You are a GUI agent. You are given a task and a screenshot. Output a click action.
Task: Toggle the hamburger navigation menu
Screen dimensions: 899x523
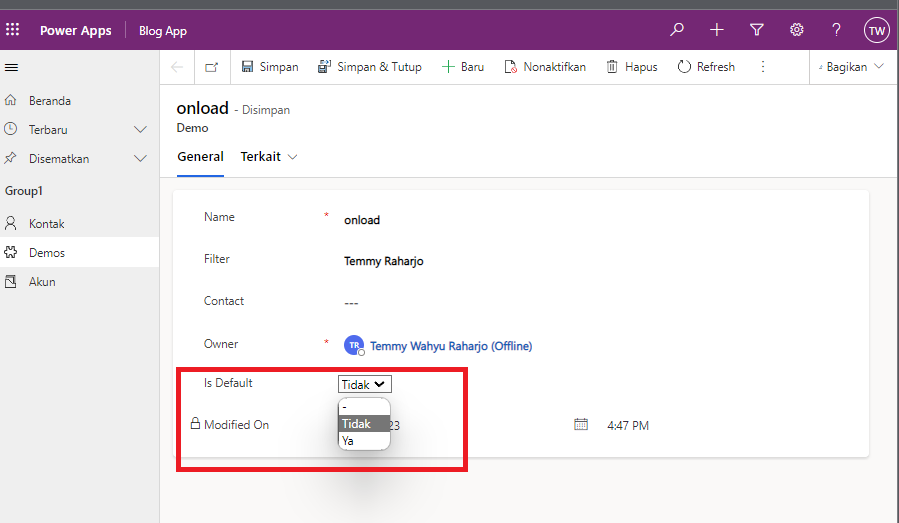[11, 68]
